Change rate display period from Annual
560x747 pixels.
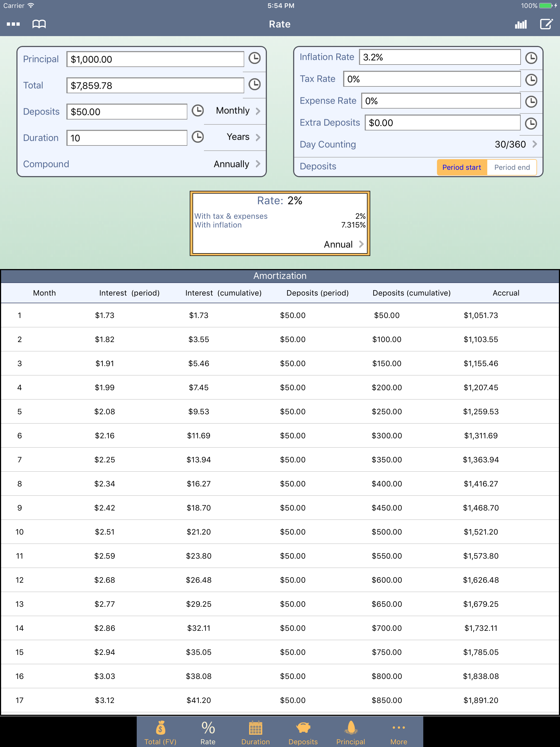[343, 244]
